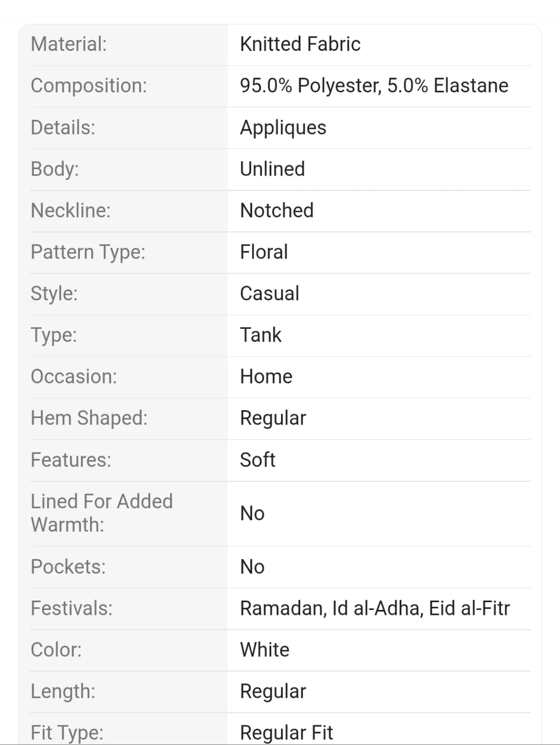
Task: Click the Casual style value
Action: [x=269, y=294]
